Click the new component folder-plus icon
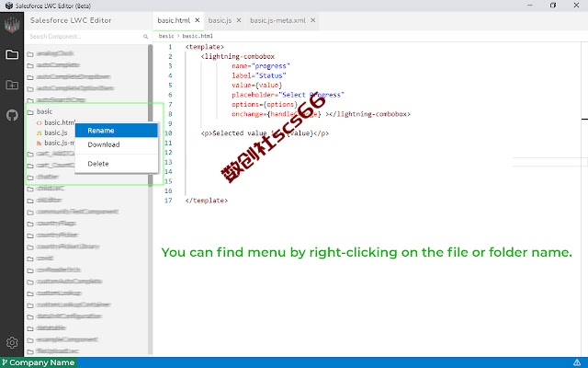 coord(12,85)
